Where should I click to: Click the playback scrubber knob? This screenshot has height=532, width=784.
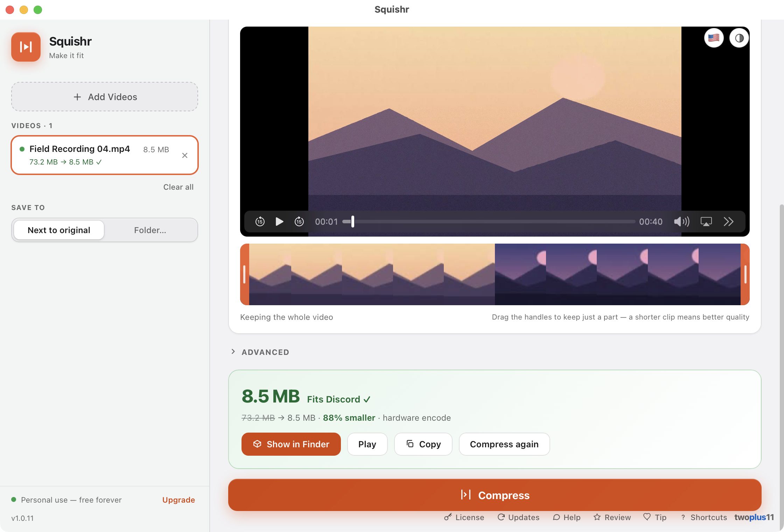(352, 222)
